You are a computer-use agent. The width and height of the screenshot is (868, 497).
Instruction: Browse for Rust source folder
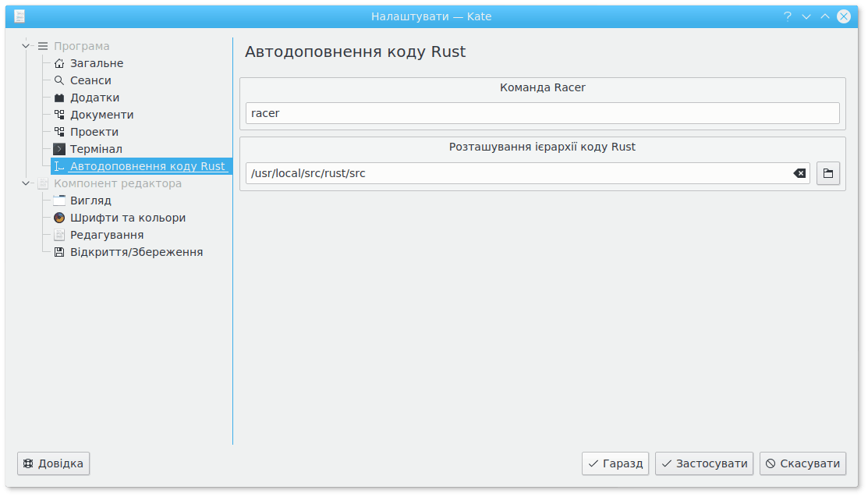pyautogui.click(x=827, y=173)
